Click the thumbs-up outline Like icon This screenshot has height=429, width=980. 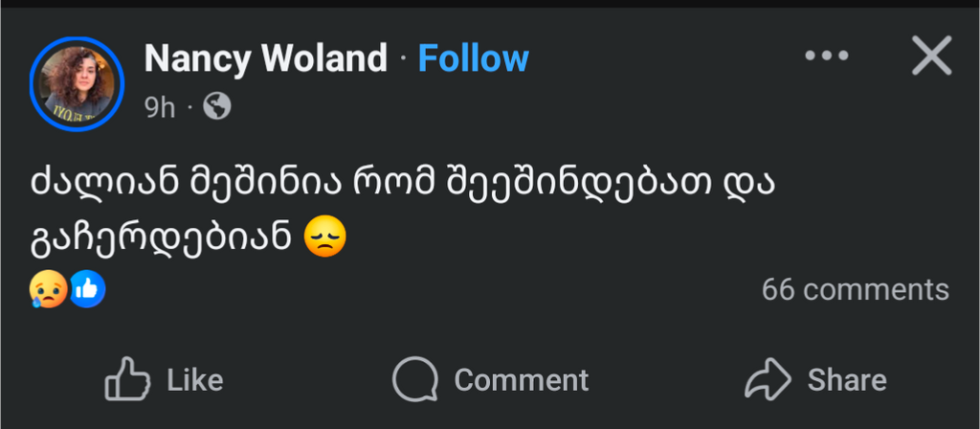click(127, 379)
